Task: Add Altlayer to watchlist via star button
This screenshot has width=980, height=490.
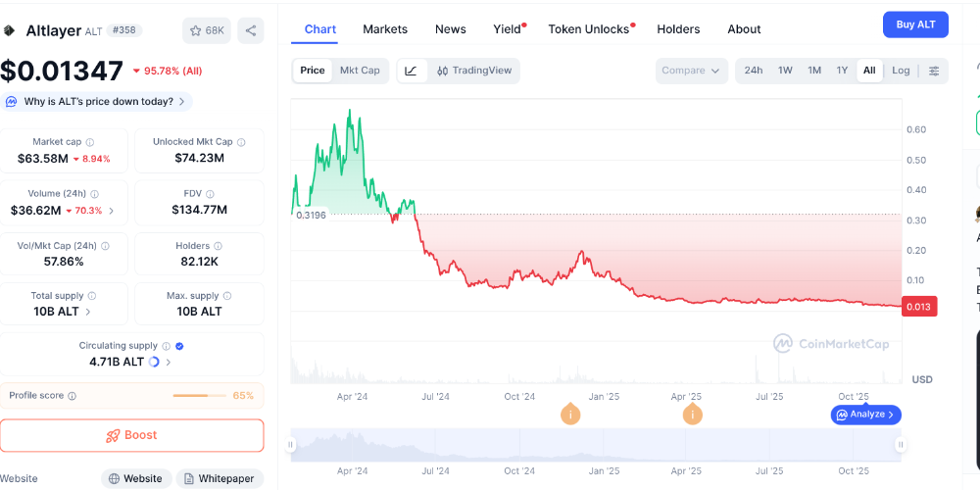Action: (x=206, y=30)
